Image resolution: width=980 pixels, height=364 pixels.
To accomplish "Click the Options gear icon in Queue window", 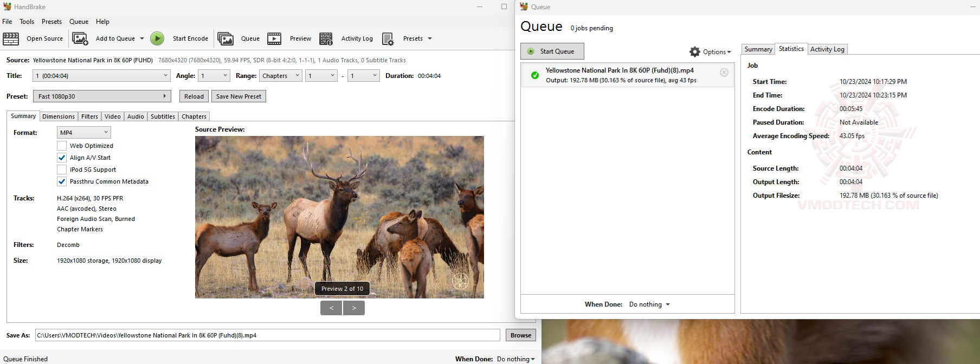I will (x=695, y=51).
